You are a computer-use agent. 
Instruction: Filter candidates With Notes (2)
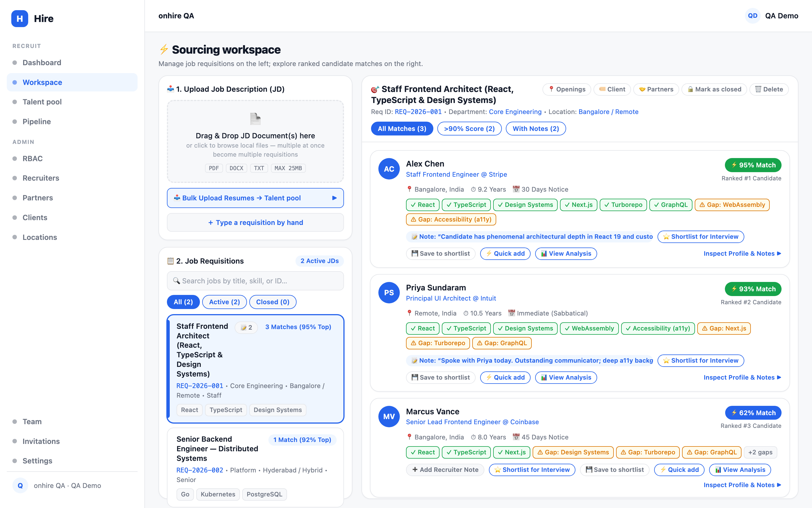point(536,129)
